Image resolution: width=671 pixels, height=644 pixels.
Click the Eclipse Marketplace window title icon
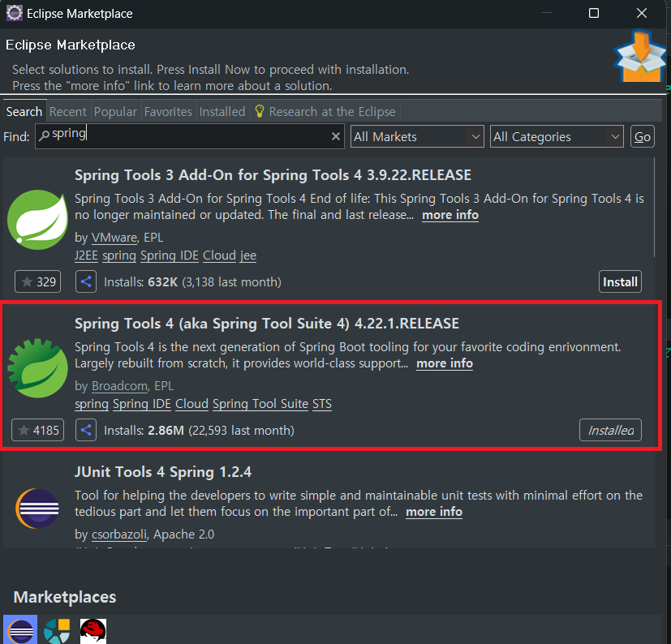[14, 13]
